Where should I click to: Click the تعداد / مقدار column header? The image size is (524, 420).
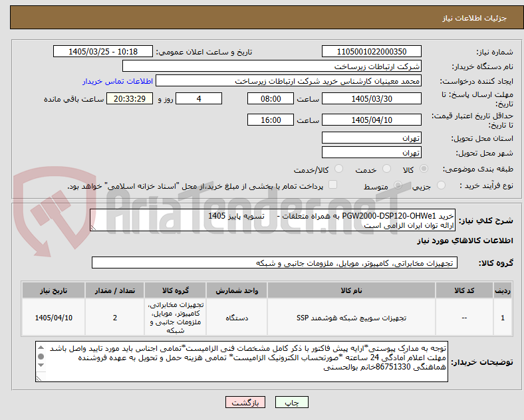click(114, 290)
